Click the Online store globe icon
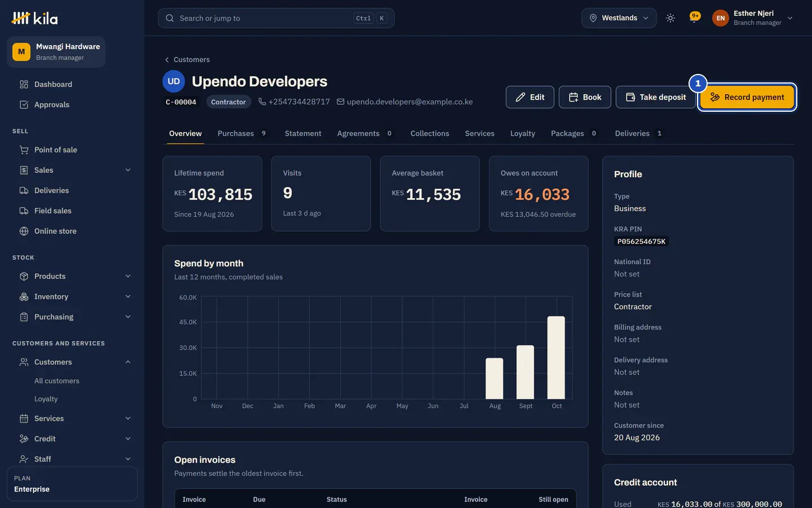 click(24, 231)
